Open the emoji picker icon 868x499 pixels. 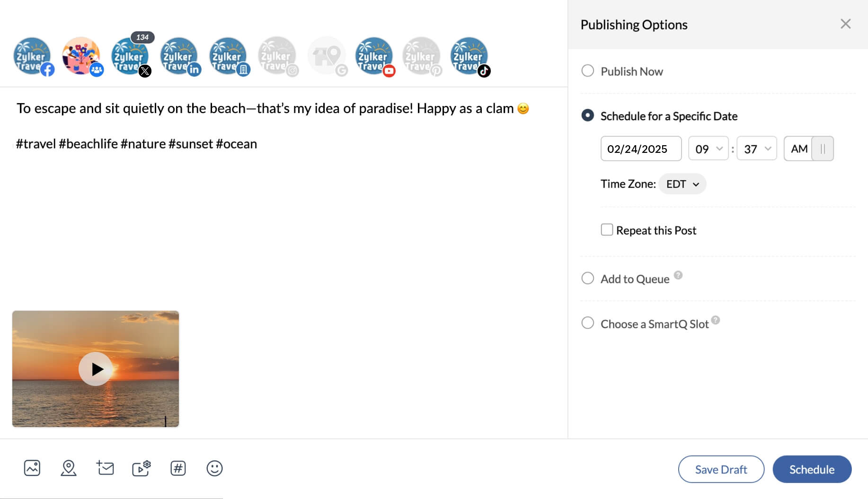[214, 468]
